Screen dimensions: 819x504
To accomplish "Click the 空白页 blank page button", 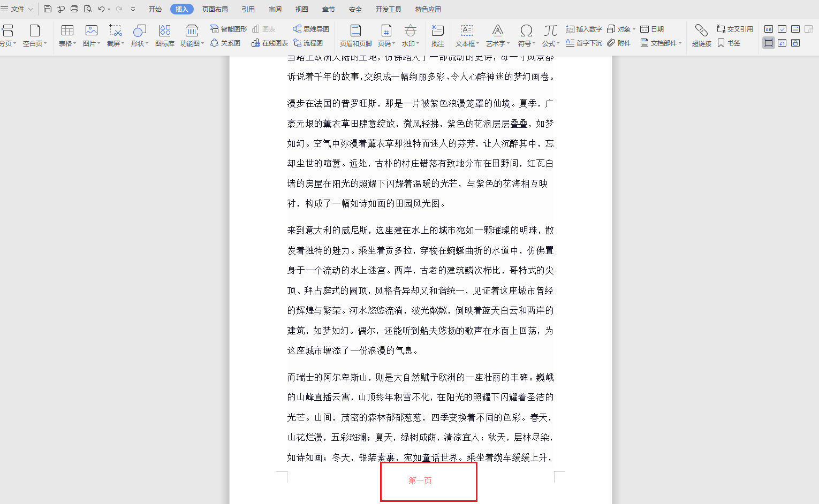I will [x=34, y=35].
